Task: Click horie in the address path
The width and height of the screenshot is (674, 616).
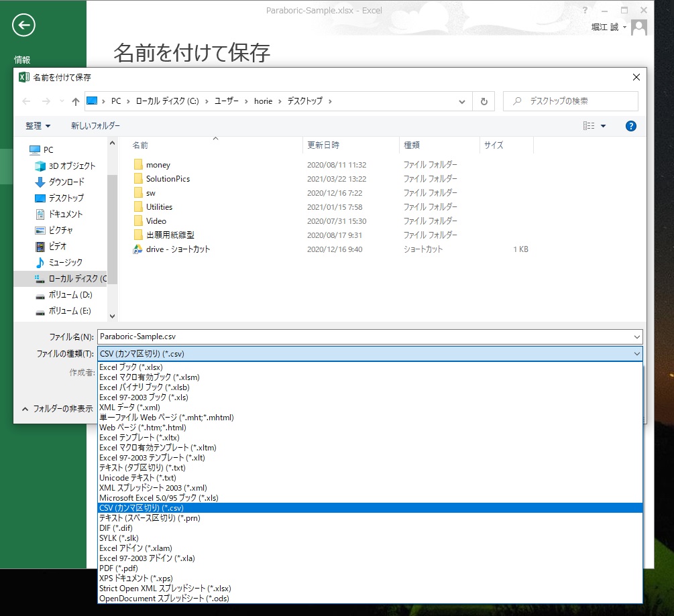Action: pos(263,101)
